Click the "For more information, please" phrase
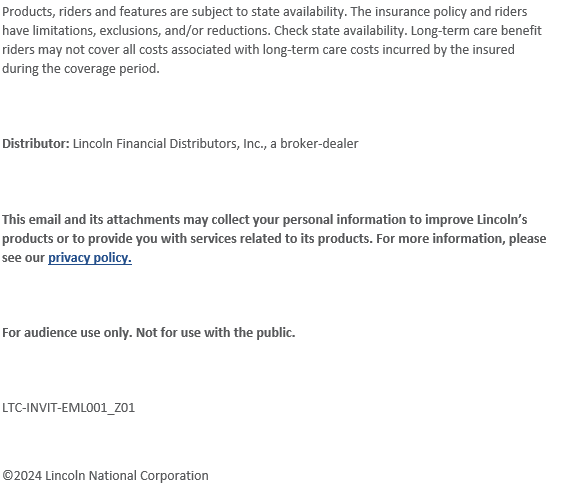This screenshot has height=498, width=562. click(x=461, y=239)
